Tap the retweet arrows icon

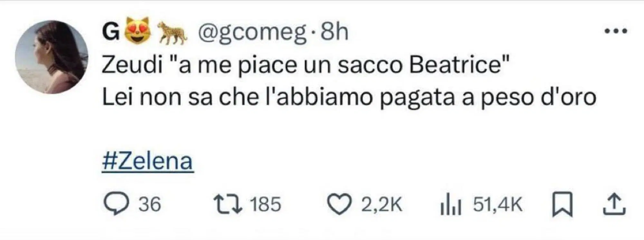point(228,204)
